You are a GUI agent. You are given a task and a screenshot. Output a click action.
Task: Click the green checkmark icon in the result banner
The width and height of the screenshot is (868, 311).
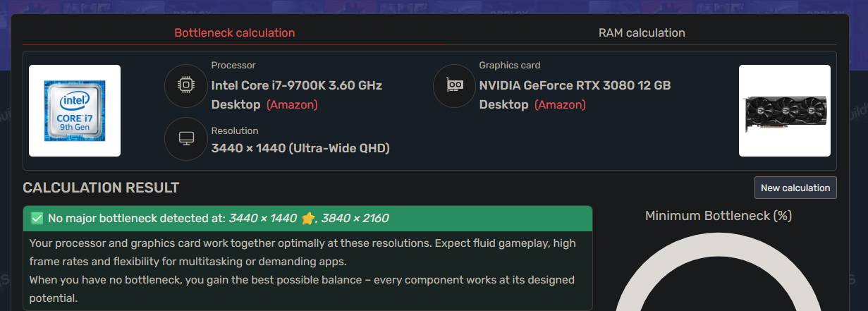point(37,219)
